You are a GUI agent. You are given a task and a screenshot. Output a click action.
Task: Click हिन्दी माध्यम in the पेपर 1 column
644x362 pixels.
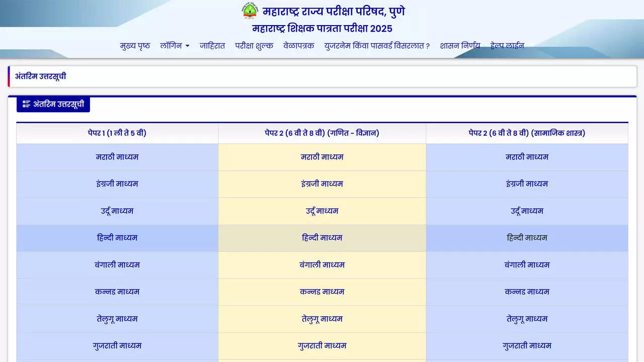117,238
